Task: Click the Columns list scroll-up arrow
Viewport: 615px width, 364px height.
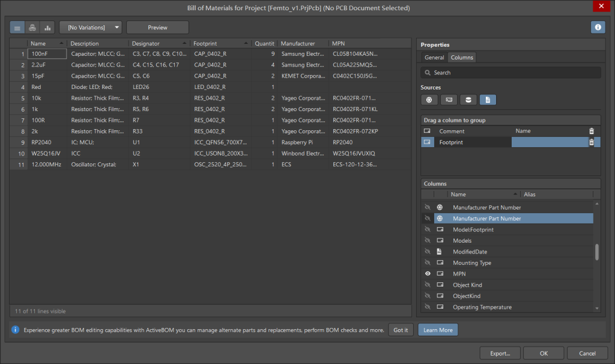Action: coord(597,204)
